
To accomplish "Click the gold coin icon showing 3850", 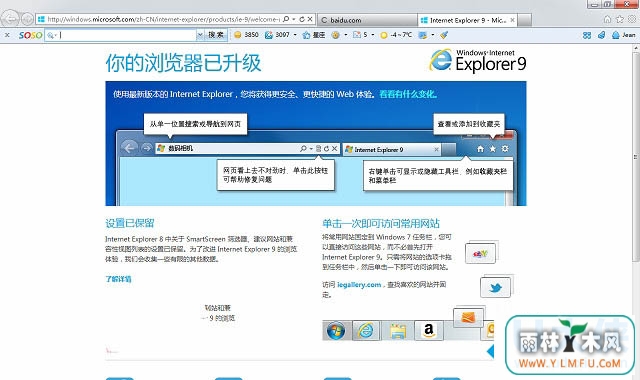I will (x=238, y=35).
